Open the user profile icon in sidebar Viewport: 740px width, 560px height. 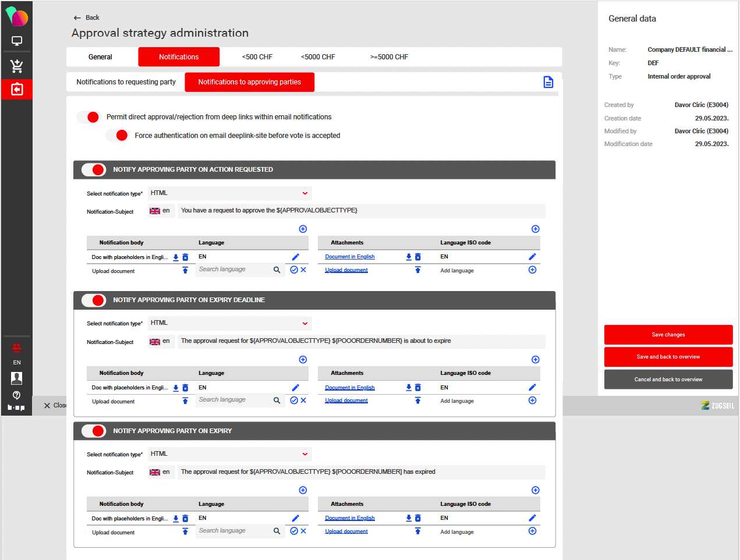[x=16, y=378]
